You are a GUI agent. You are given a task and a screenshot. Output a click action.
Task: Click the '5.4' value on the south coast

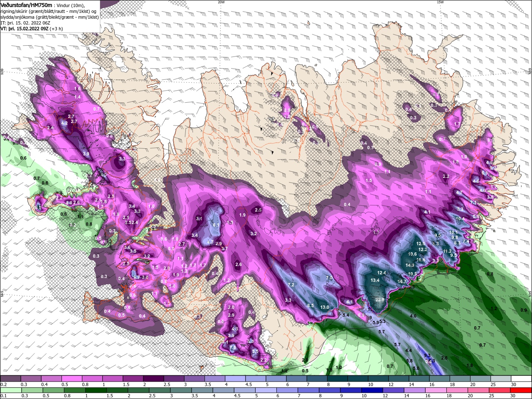tap(345, 315)
